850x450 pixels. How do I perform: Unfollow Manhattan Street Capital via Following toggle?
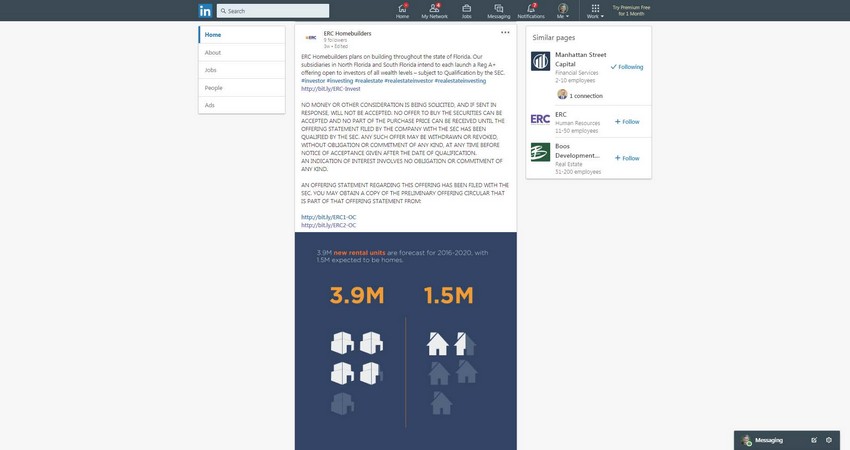tap(627, 67)
